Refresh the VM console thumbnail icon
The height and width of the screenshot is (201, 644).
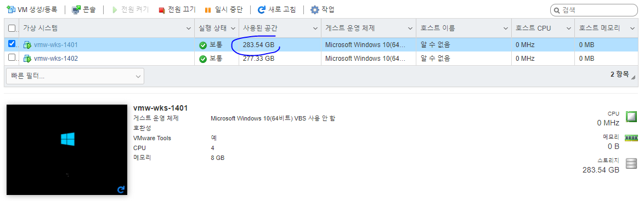pos(121,189)
